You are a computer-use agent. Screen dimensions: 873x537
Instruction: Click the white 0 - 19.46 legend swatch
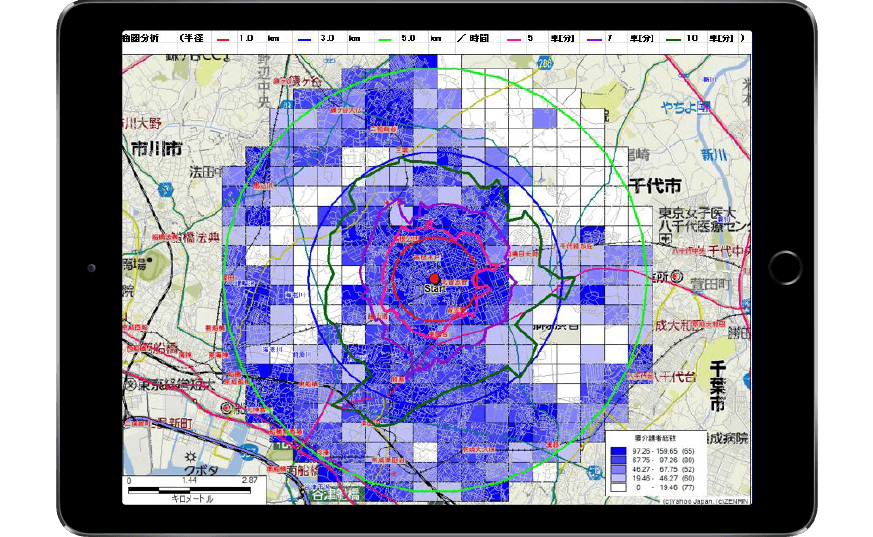coord(618,487)
